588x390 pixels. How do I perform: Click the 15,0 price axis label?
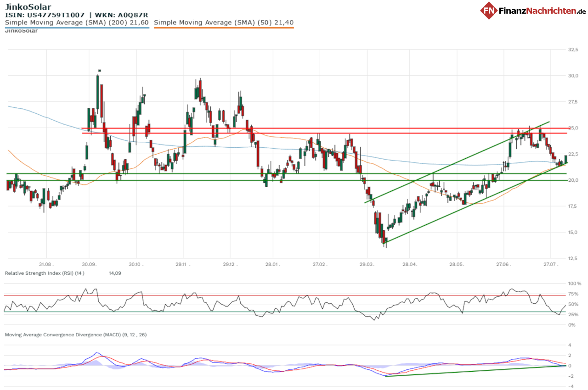coord(574,232)
